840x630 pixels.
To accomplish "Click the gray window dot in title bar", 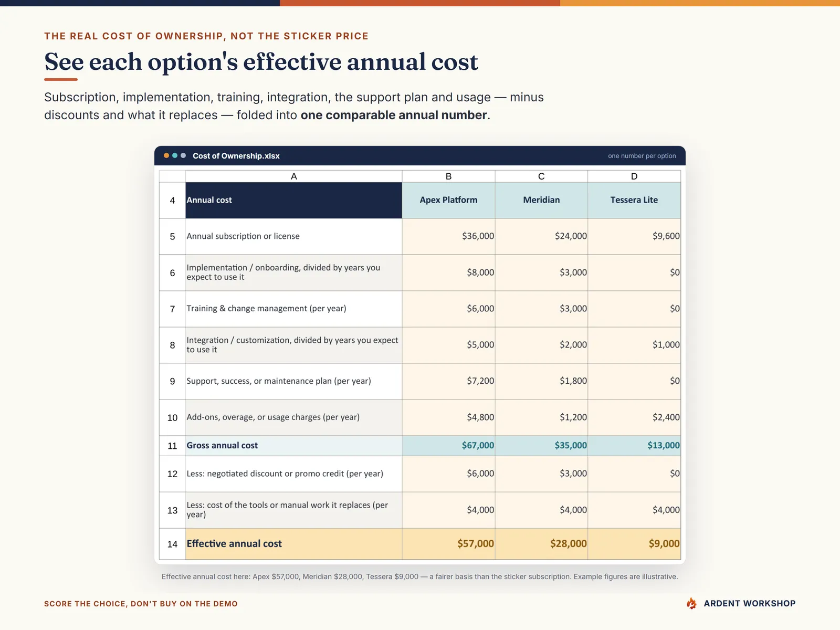I will [183, 155].
